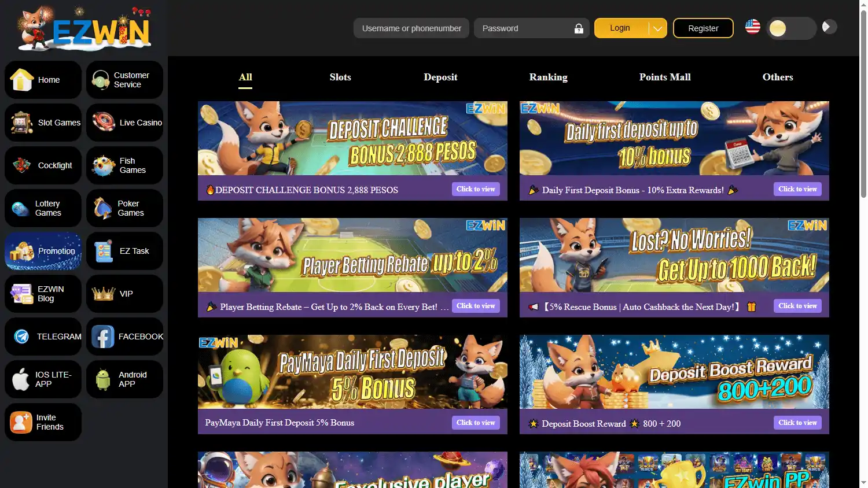Click the round play arrow icon in header
Screen dimensions: 868x488
(x=829, y=27)
